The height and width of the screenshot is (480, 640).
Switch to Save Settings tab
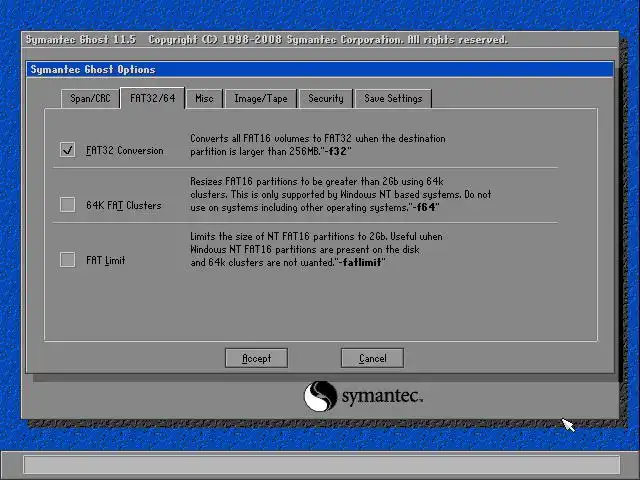393,99
